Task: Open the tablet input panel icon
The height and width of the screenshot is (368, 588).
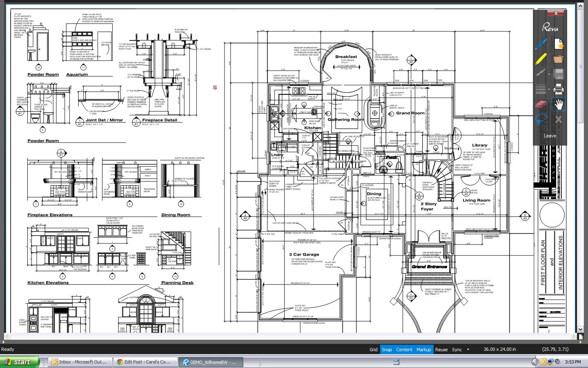Action: (396, 362)
